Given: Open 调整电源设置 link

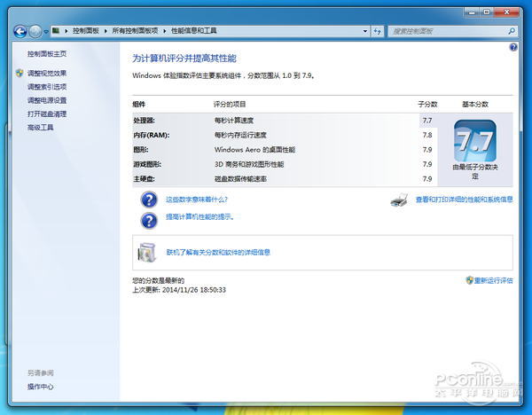Looking at the screenshot, I should 47,100.
